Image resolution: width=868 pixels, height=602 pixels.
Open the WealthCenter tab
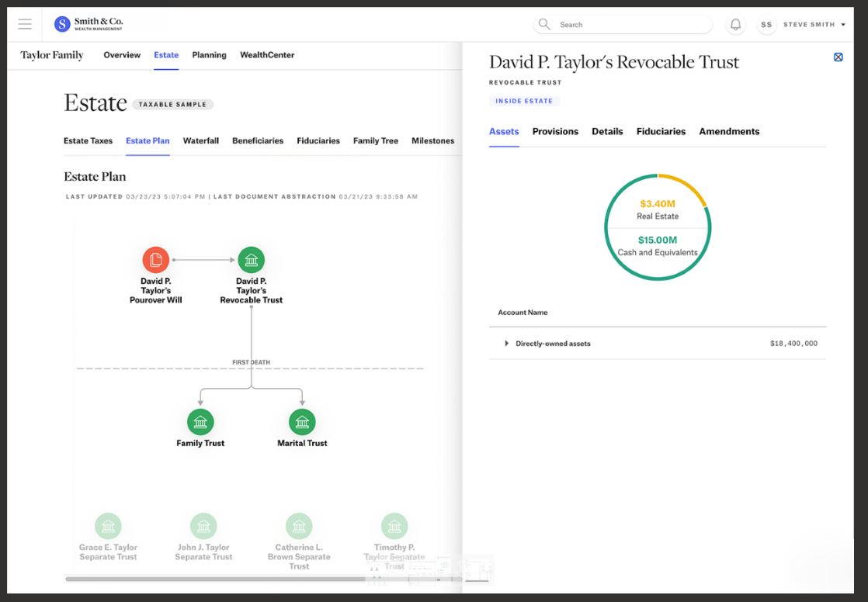click(x=267, y=55)
